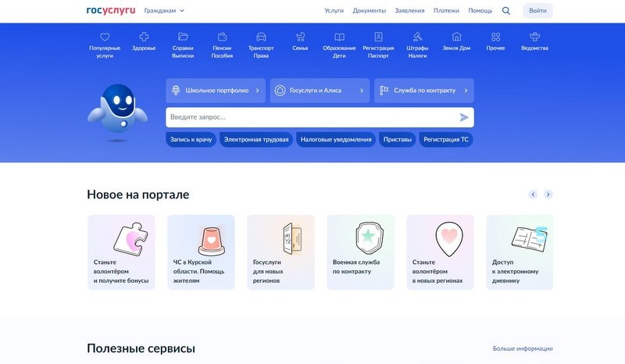Open the Ведомства emblem icon

coord(534,37)
